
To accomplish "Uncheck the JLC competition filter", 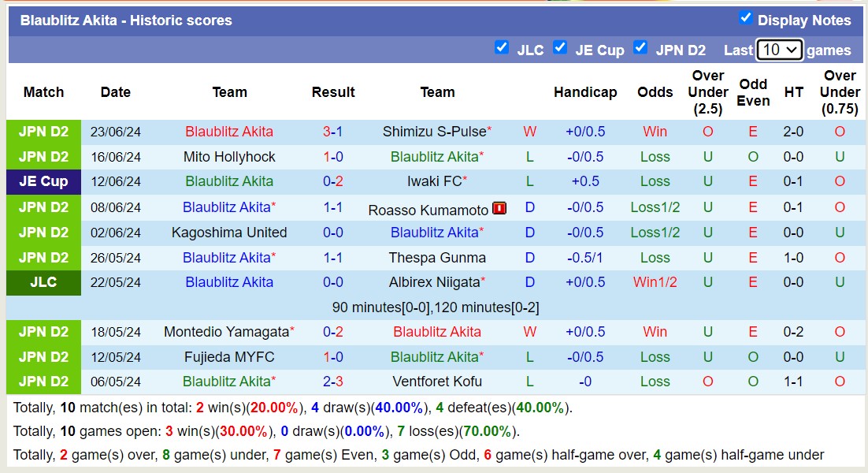I will [x=501, y=47].
